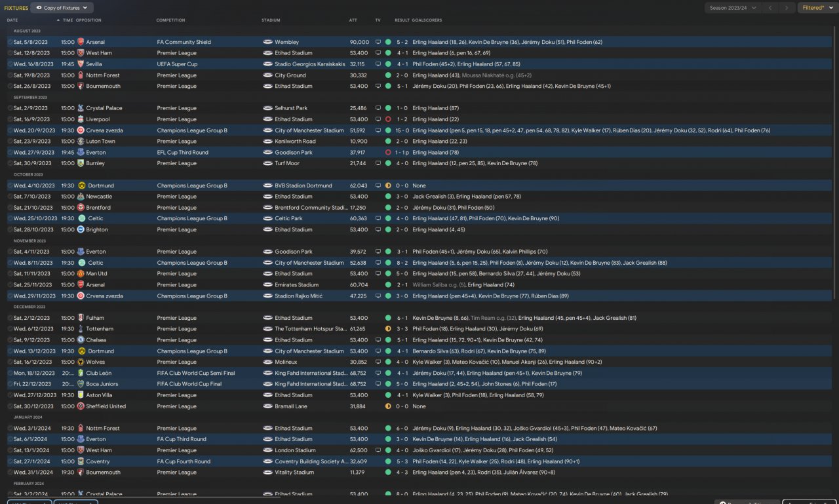Viewport: 839px width, 504px height.
Task: Click the orange draw indicator for Tottenham match
Action: click(x=388, y=329)
